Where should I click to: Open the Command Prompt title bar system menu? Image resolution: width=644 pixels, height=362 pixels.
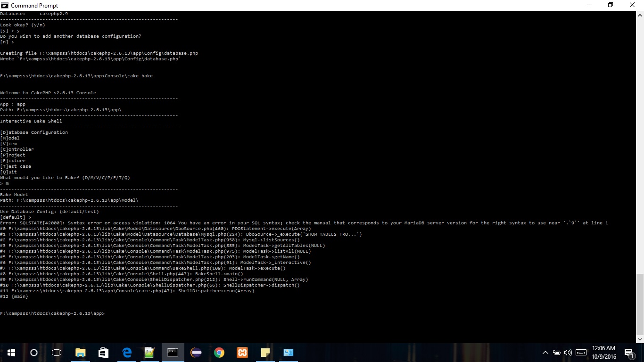tap(5, 5)
